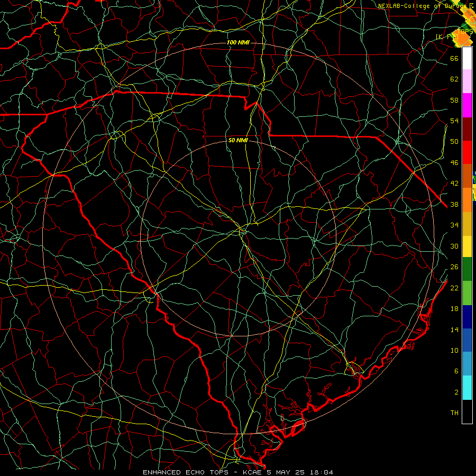Click the 38 legend value
Viewport: 476px width, 476px height.
[454, 204]
